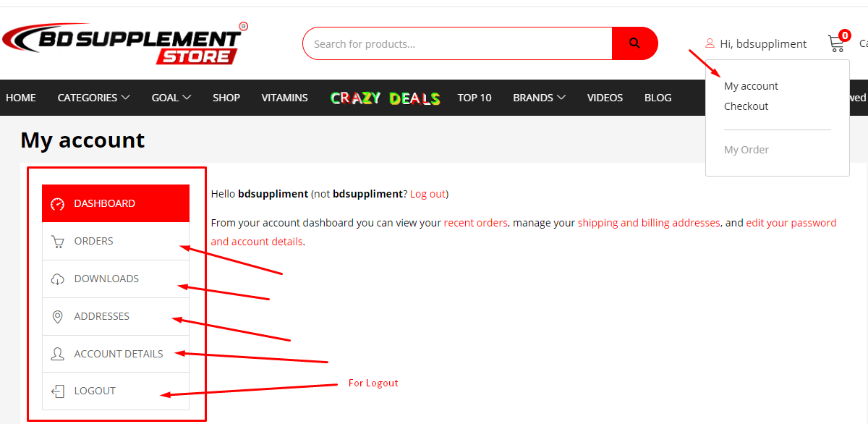Open the shopping cart icon
868x424 pixels.
(x=837, y=43)
